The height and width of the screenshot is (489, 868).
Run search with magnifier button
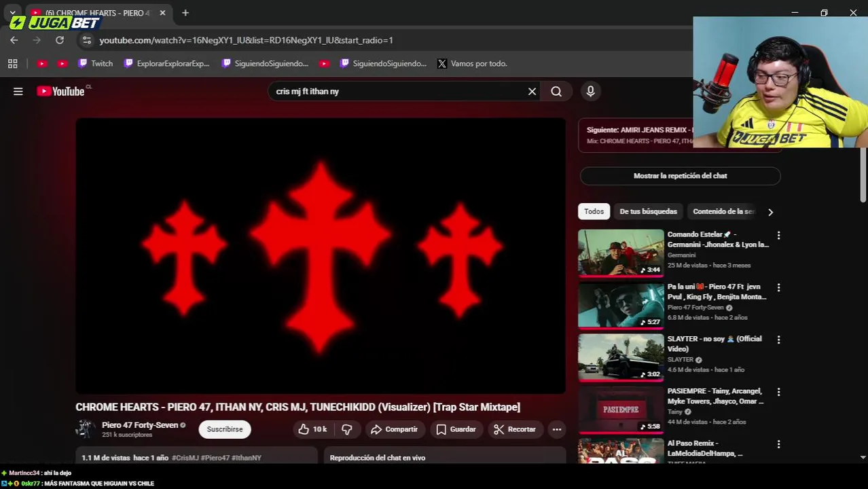(x=556, y=91)
